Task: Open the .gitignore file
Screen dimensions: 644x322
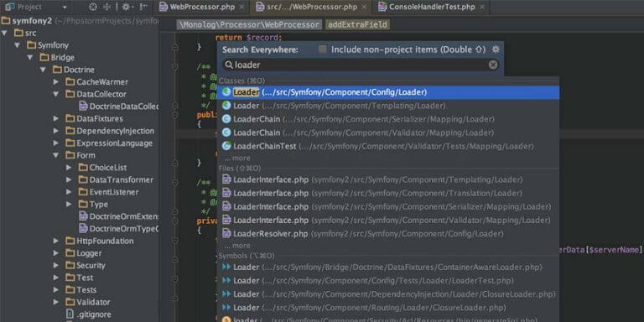Action: (88, 314)
